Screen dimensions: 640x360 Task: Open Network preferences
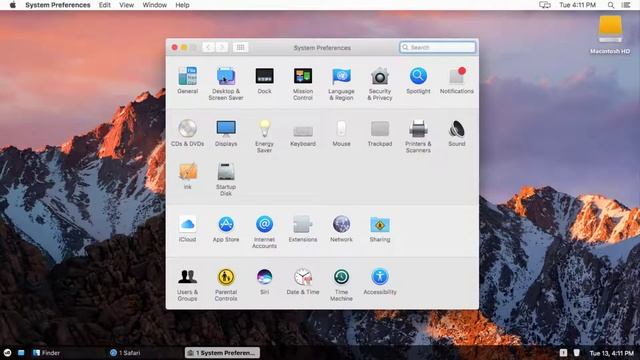[x=341, y=229]
